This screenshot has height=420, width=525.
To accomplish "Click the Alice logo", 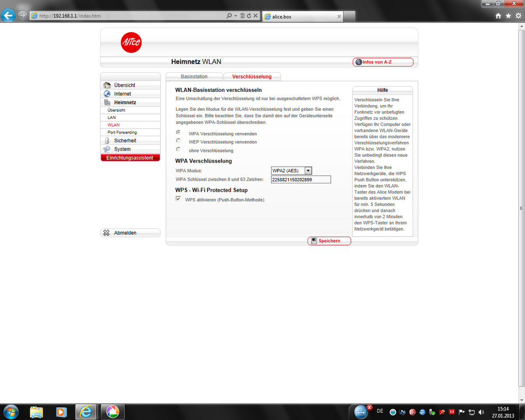I will (131, 42).
